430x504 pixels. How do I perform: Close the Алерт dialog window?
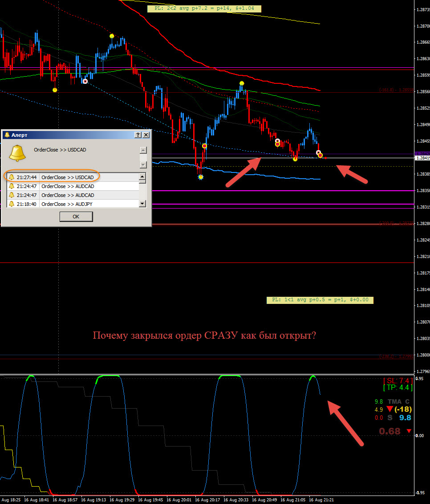click(146, 135)
